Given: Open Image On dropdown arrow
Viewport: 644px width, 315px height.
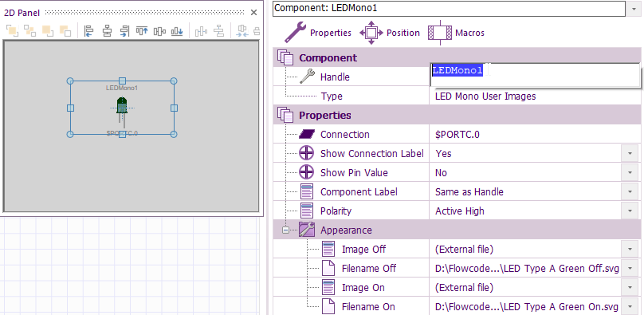Looking at the screenshot, I should coord(630,287).
